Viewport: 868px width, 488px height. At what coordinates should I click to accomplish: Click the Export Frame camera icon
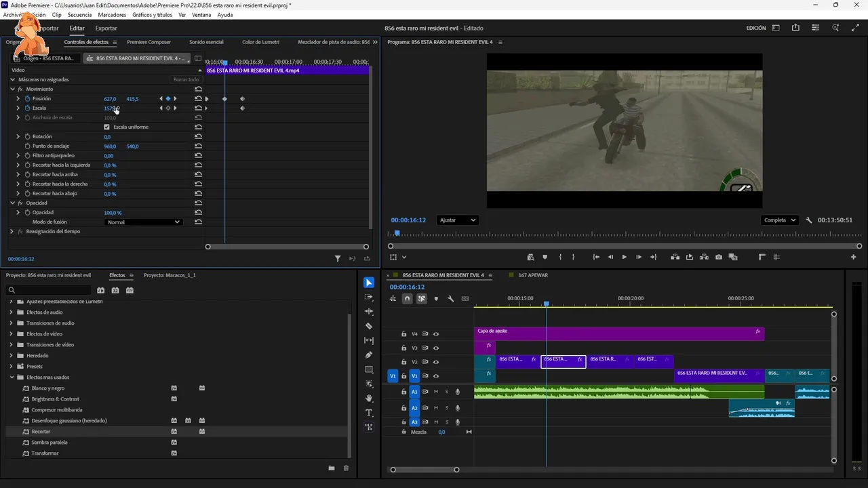point(719,258)
